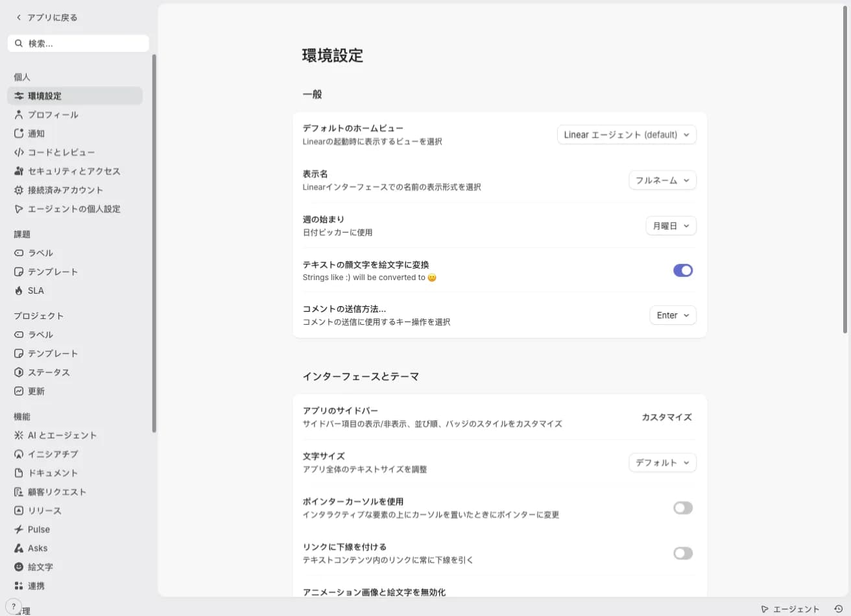This screenshot has height=616, width=851.
Task: Focus the 検索 search field
Action: 78,43
